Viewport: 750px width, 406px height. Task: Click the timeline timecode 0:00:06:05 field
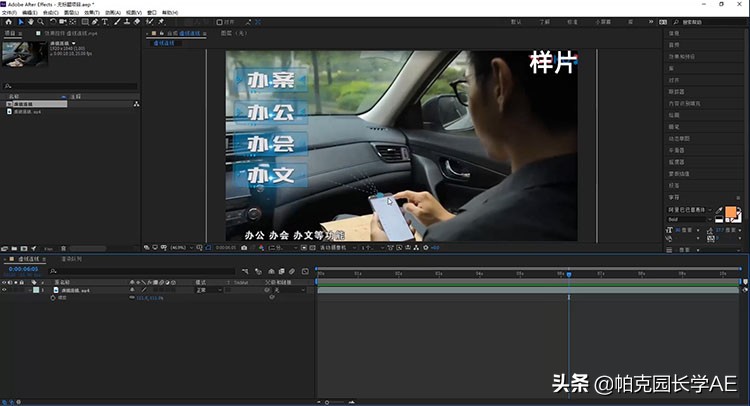[23, 269]
